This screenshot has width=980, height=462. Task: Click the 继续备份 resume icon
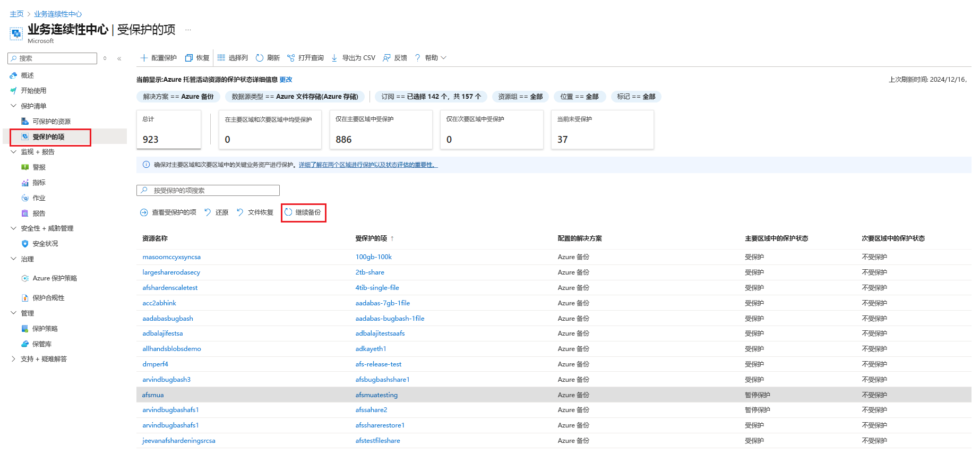[x=288, y=212]
